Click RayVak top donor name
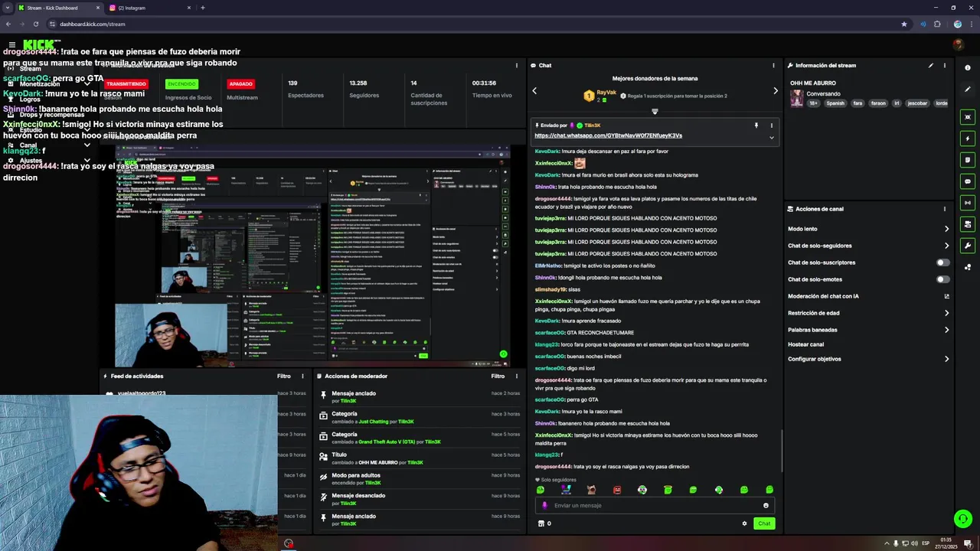Viewport: 980px width, 551px height. (x=606, y=91)
